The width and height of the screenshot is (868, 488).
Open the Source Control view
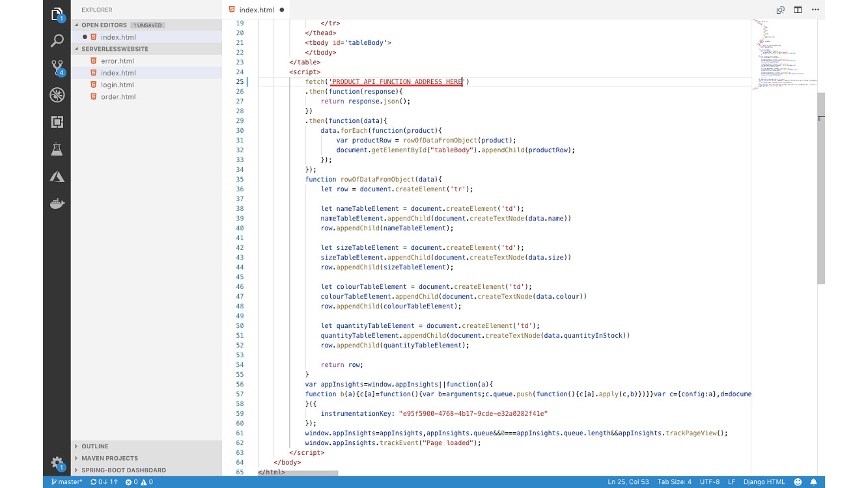coord(57,68)
